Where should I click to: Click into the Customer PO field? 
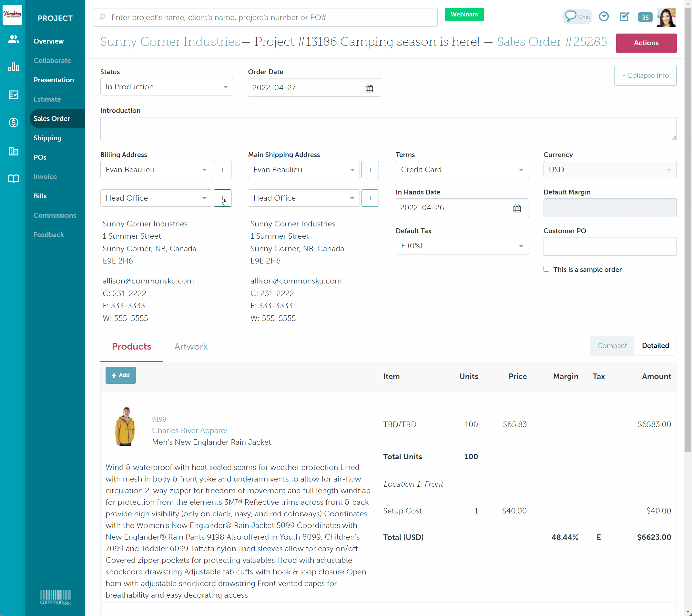click(x=610, y=246)
